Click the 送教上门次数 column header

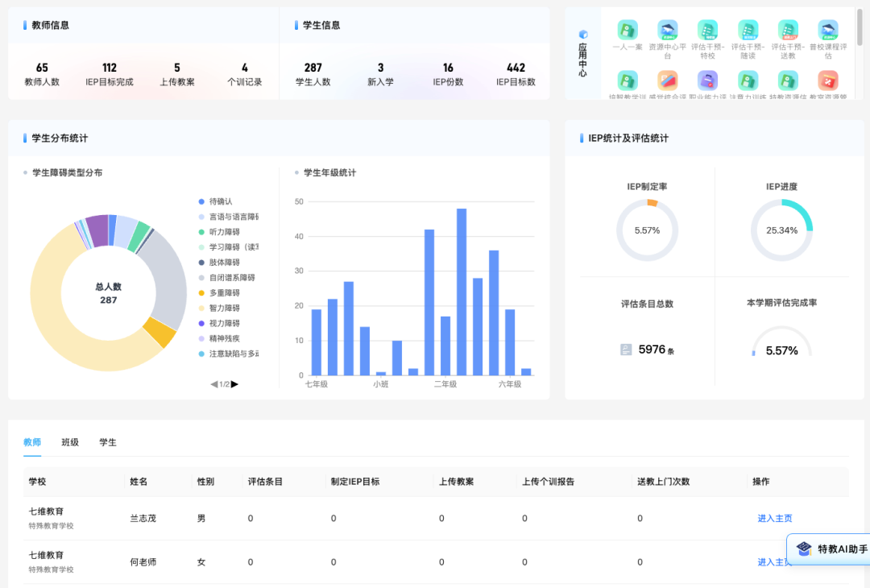point(664,482)
